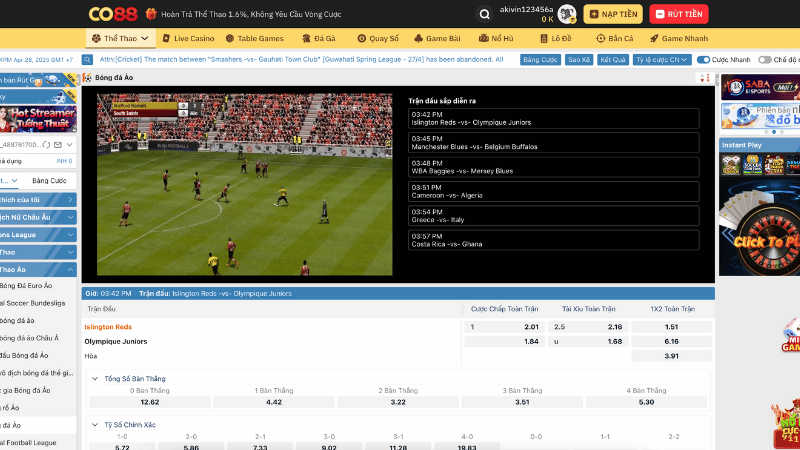800x450 pixels.
Task: Open the third Instant Play game thumbnail
Action: pyautogui.click(x=773, y=165)
